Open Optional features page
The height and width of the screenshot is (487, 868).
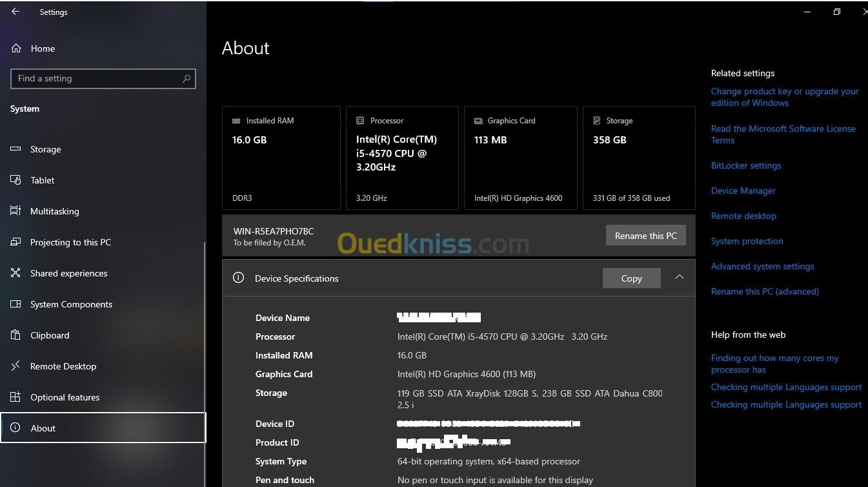click(x=65, y=397)
